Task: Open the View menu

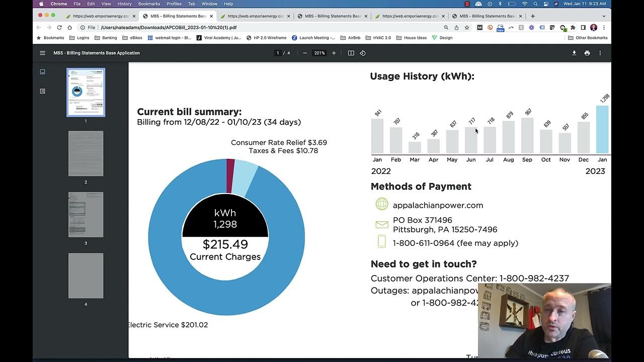Action: point(106,4)
